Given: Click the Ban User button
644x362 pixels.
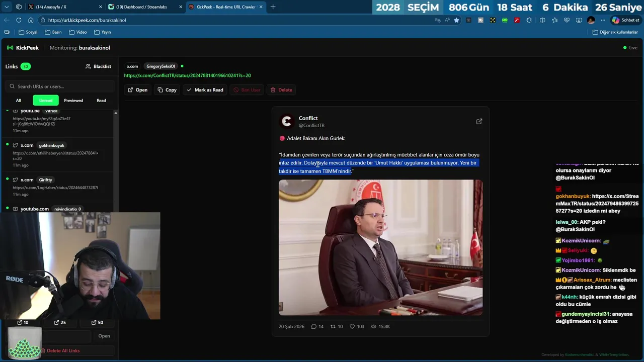Looking at the screenshot, I should pyautogui.click(x=247, y=90).
